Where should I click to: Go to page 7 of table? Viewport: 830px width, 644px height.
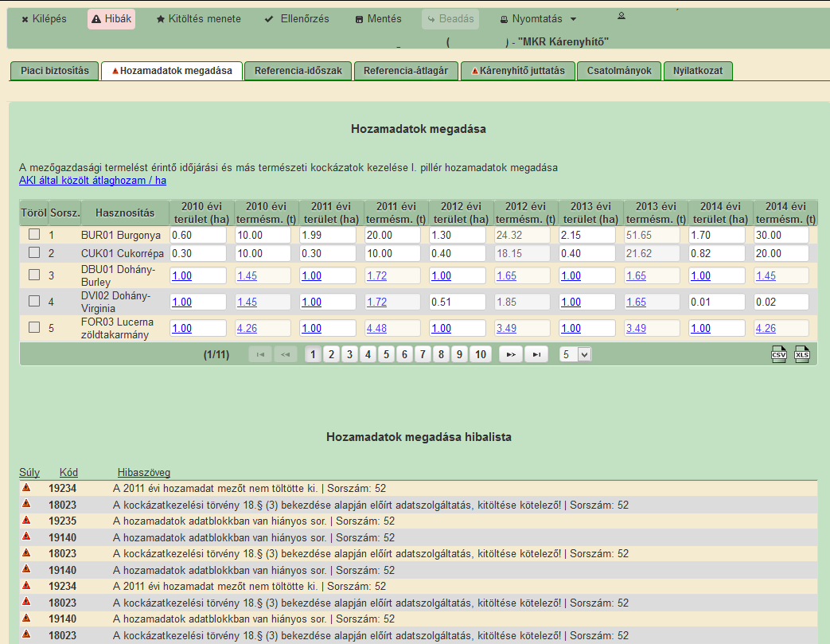(423, 354)
